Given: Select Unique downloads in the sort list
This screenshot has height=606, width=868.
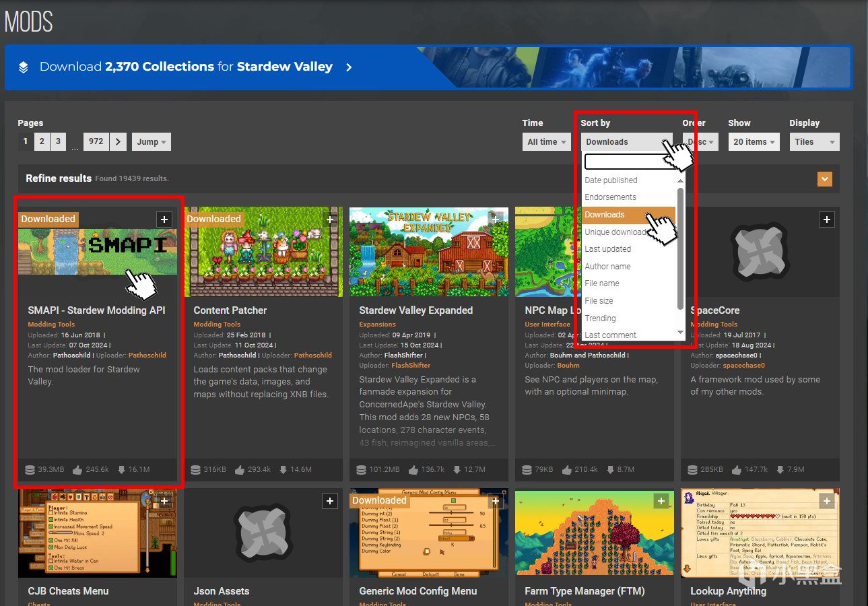Looking at the screenshot, I should click(629, 232).
